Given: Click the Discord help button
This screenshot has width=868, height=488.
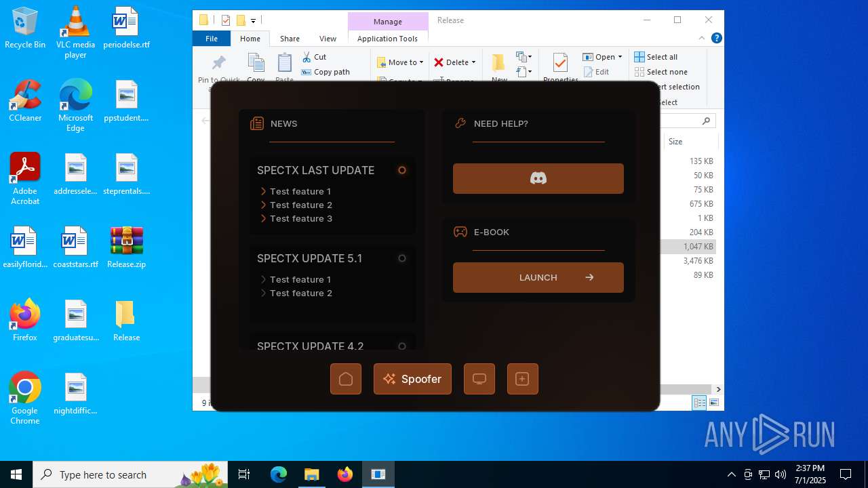Looking at the screenshot, I should tap(538, 178).
